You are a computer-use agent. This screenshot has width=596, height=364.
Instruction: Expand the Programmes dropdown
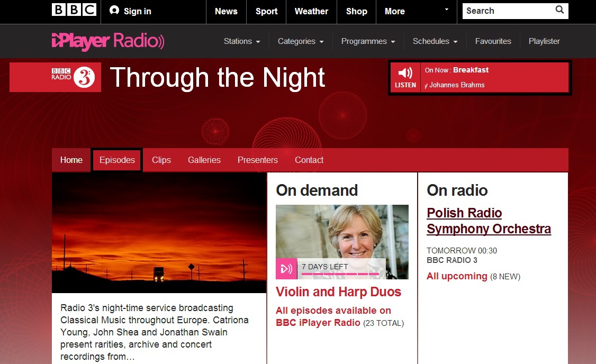click(x=368, y=41)
